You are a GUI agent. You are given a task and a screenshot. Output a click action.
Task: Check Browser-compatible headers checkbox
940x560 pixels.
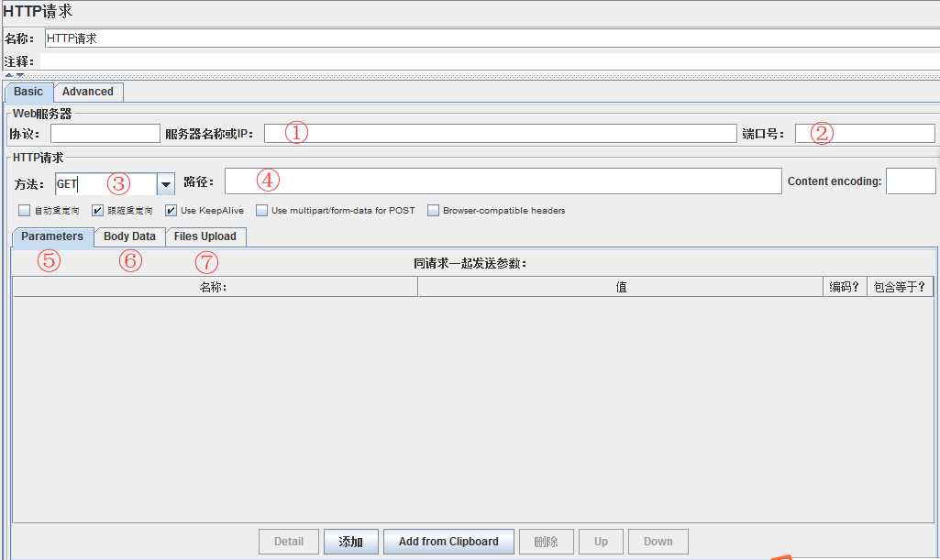pyautogui.click(x=433, y=210)
